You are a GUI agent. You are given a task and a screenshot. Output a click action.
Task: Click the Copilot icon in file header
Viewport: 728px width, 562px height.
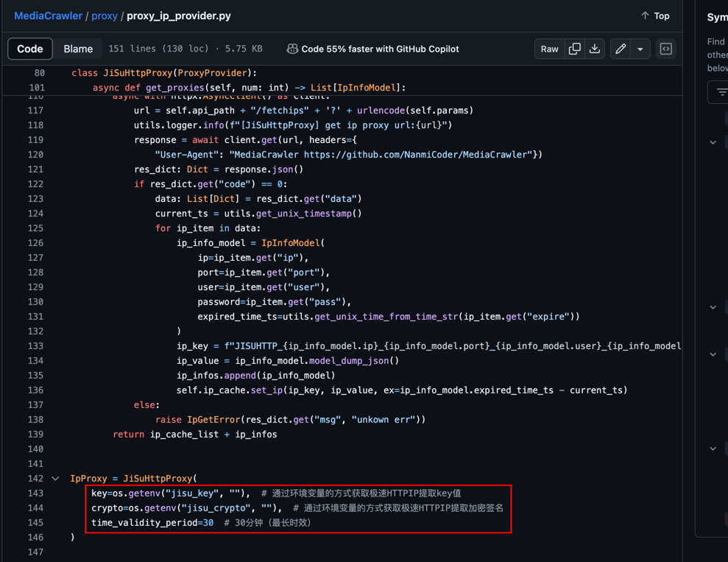click(x=292, y=49)
